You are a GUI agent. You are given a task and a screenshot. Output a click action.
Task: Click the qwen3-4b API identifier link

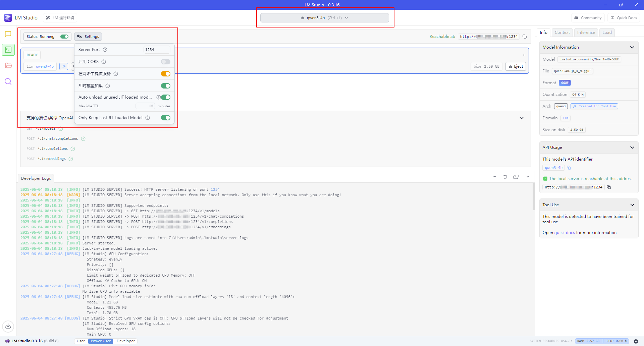click(553, 168)
